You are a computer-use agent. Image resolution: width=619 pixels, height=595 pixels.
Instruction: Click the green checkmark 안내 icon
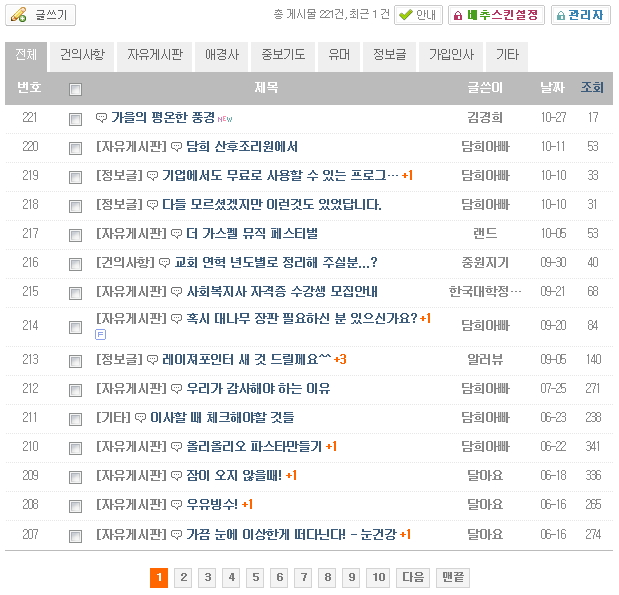[x=406, y=15]
